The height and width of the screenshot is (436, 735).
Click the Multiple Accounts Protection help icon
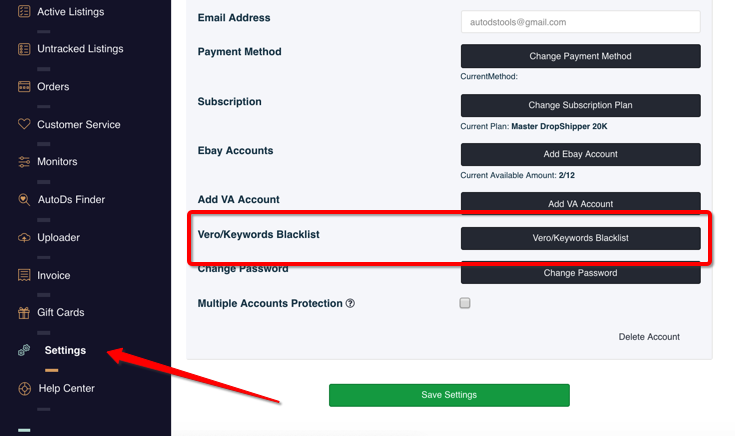350,303
